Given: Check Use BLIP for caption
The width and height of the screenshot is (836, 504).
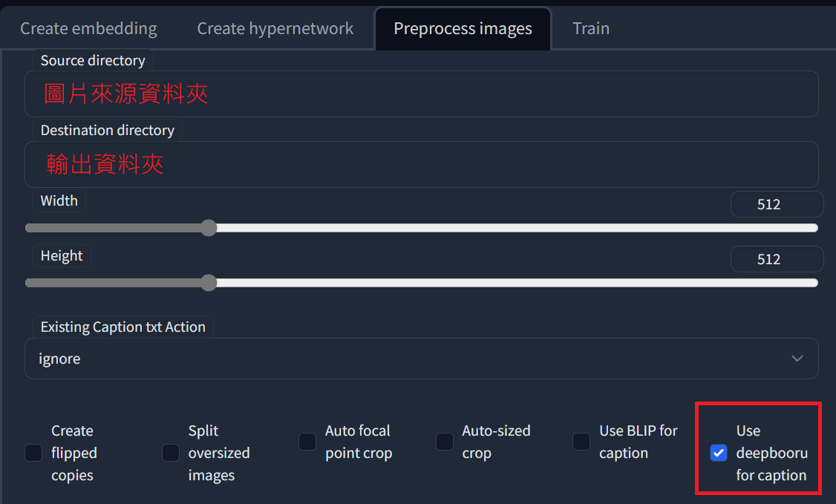Looking at the screenshot, I should point(581,441).
